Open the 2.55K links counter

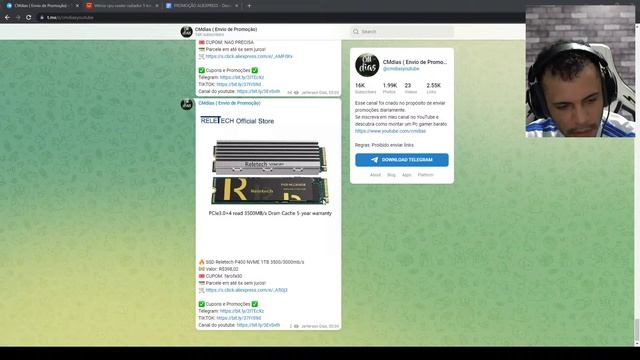pos(433,88)
